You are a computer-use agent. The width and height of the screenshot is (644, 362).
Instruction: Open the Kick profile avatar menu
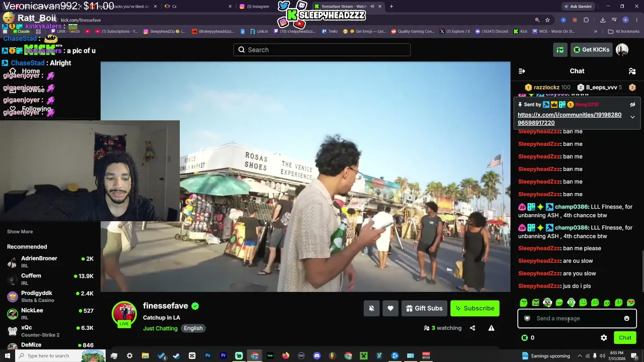[x=622, y=50]
